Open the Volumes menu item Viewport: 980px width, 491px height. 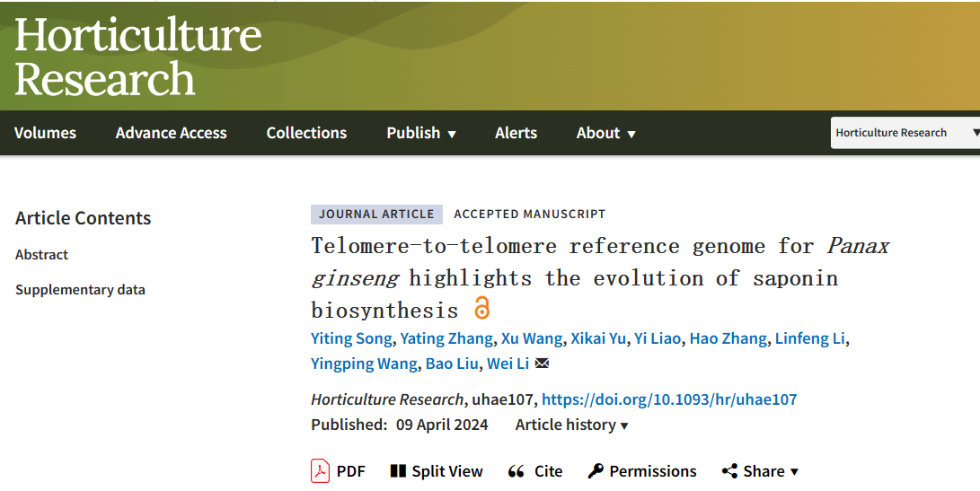point(45,133)
